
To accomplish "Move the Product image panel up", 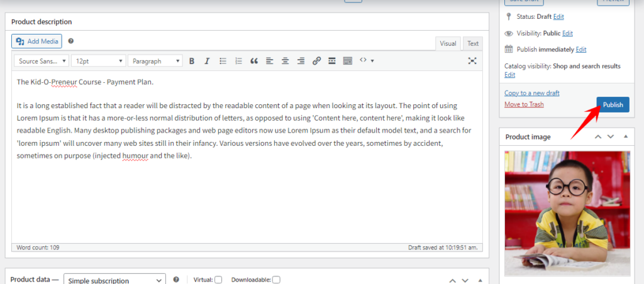I will tap(599, 136).
